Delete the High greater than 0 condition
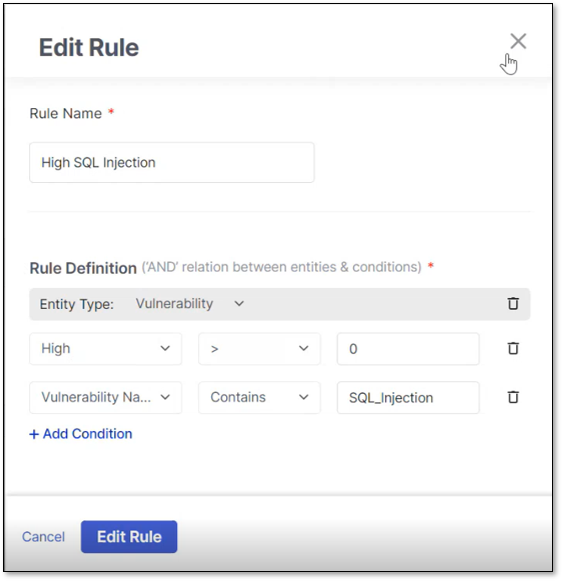 (513, 348)
